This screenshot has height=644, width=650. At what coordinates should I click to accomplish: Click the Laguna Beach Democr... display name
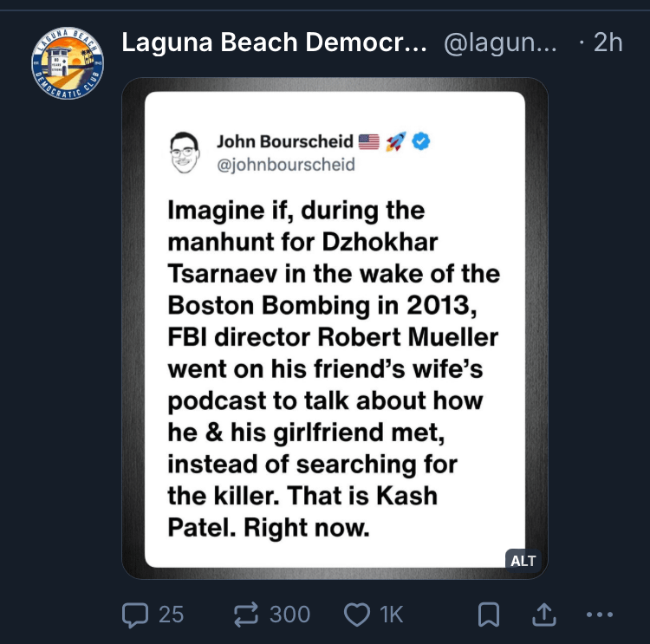274,42
